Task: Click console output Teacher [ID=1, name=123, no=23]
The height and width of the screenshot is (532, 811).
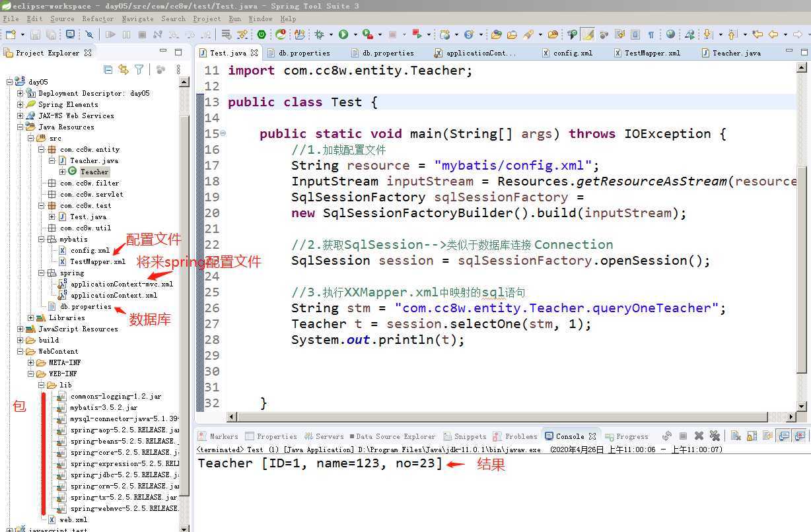Action: pos(320,463)
